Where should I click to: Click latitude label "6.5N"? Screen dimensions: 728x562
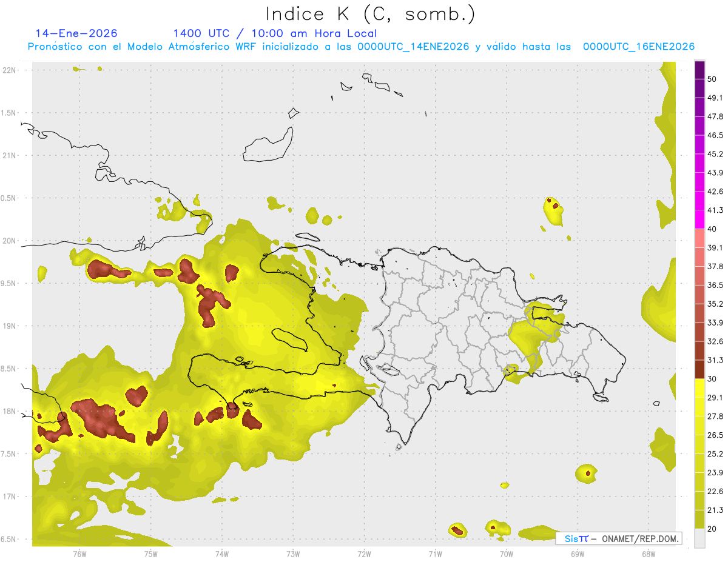[9, 539]
